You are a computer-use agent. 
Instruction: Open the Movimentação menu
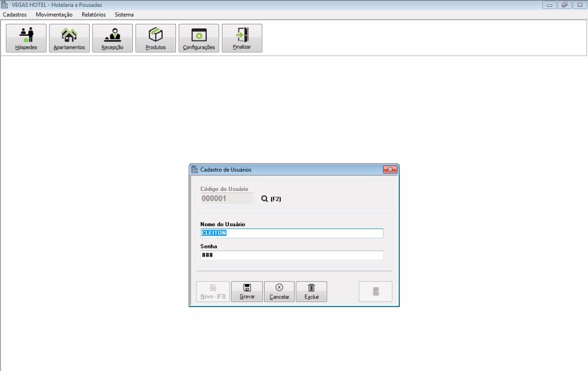click(54, 15)
